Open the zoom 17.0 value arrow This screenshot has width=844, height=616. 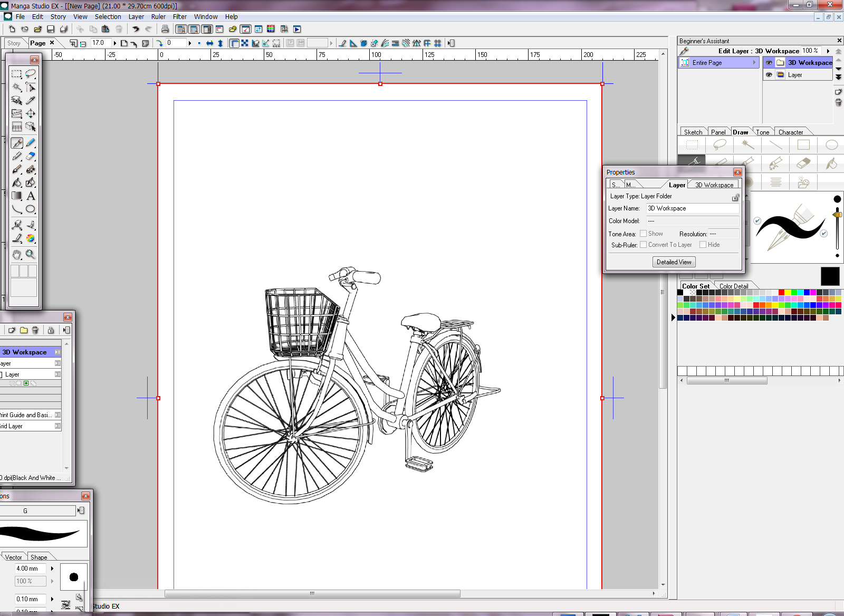(114, 43)
